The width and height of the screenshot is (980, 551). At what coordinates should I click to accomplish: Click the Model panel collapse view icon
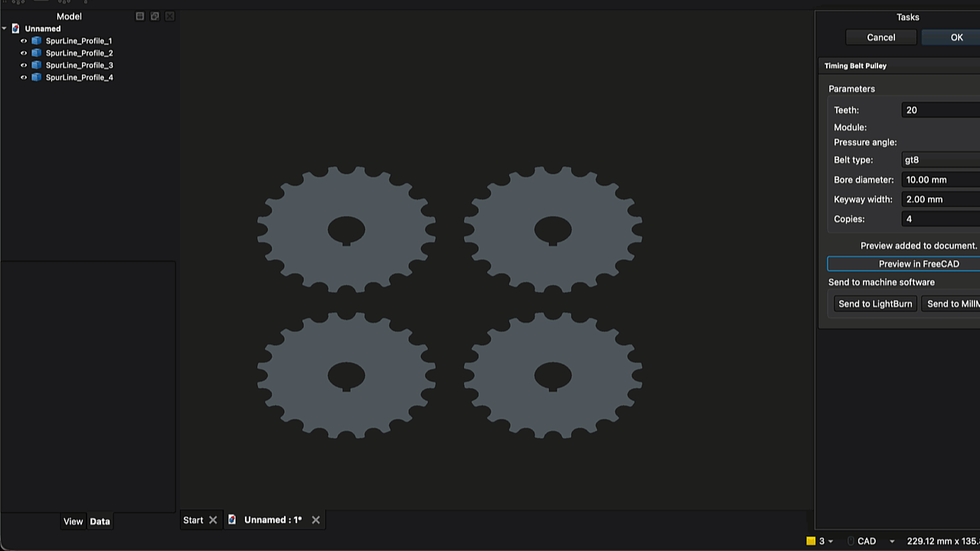point(139,16)
